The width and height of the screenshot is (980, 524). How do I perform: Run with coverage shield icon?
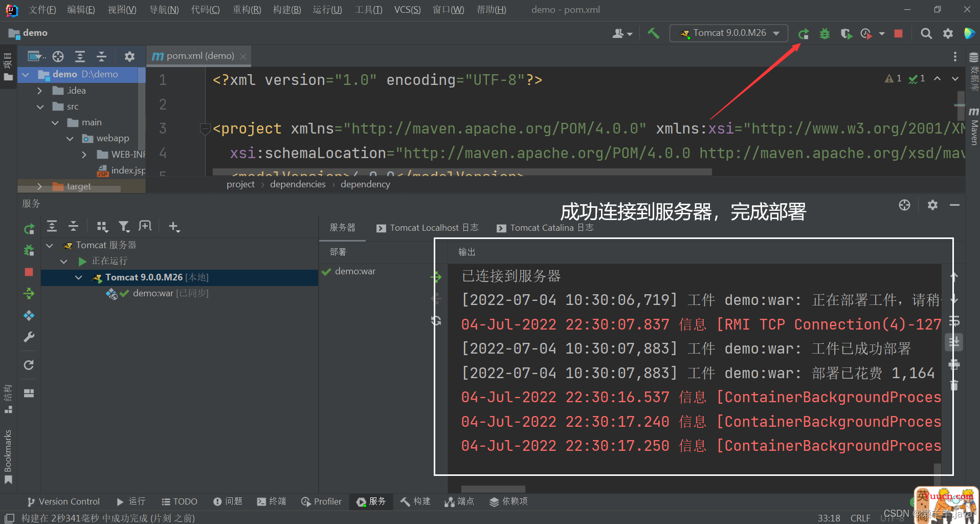tap(846, 34)
